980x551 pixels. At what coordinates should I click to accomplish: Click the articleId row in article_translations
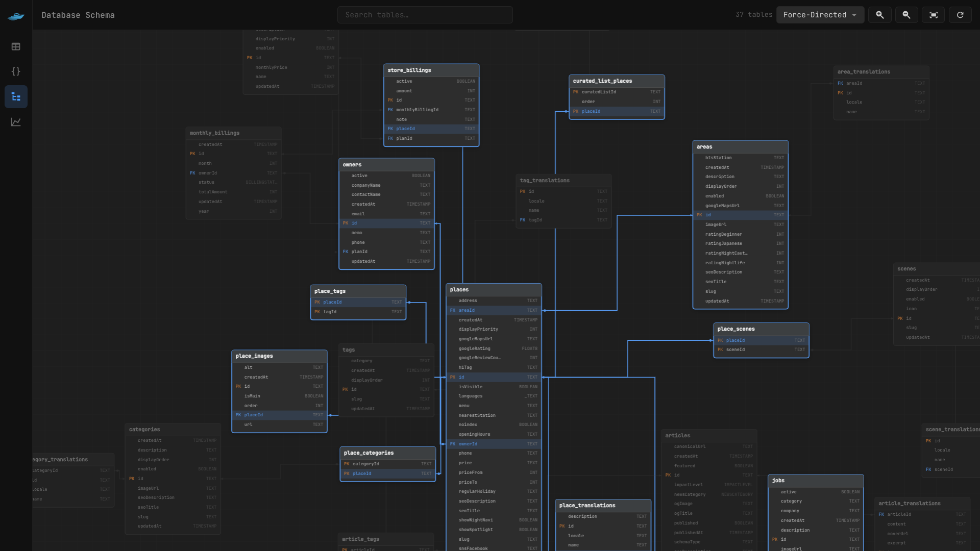922,514
